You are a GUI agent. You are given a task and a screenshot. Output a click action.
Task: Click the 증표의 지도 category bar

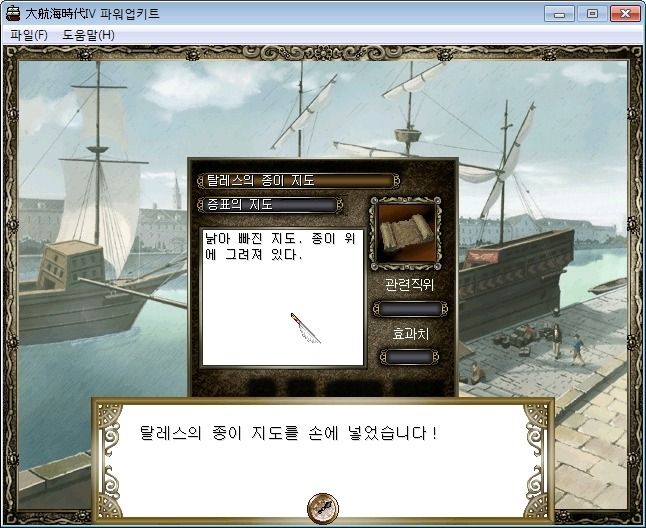tap(270, 205)
